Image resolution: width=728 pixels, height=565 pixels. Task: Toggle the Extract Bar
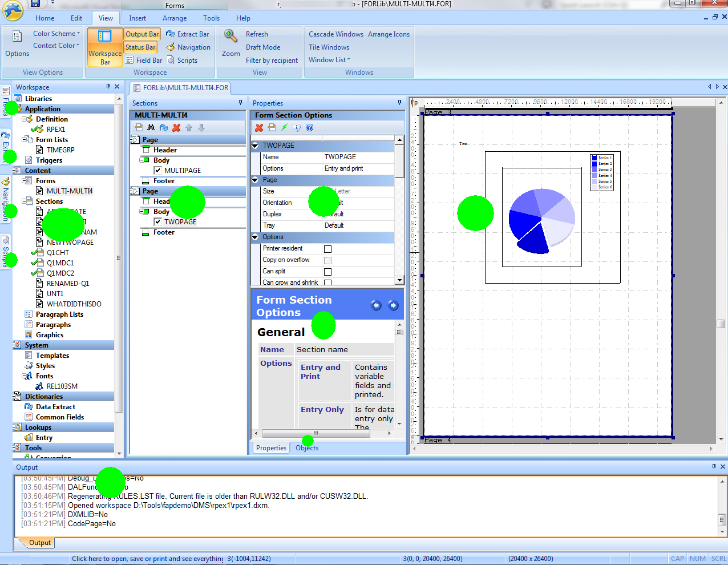187,34
